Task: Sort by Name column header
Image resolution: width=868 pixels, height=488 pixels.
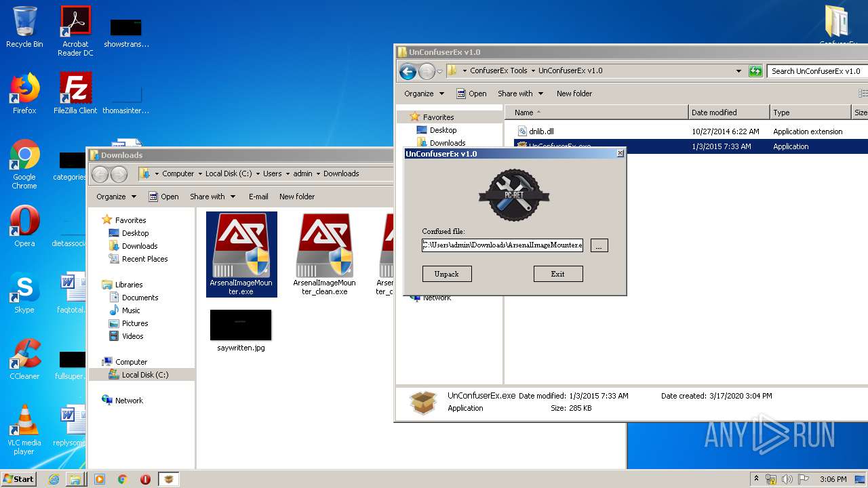Action: tap(597, 113)
